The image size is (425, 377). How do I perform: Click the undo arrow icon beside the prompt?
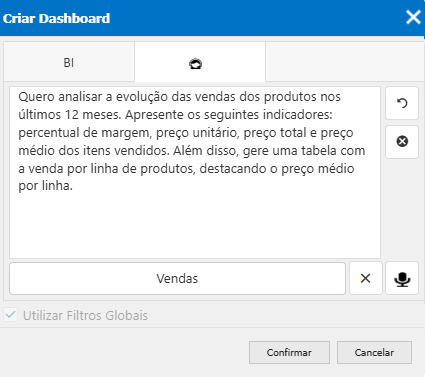tap(402, 103)
